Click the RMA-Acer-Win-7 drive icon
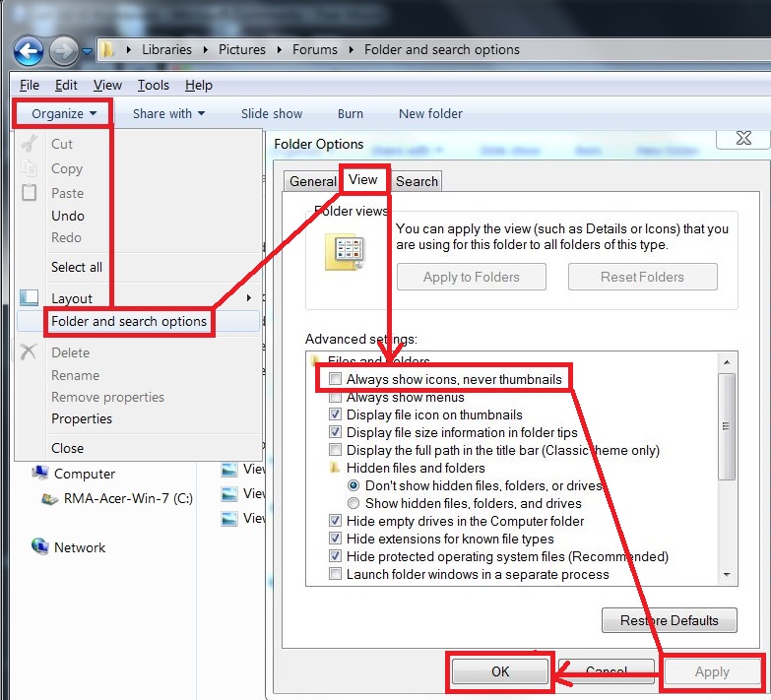The image size is (771, 700). coord(49,498)
